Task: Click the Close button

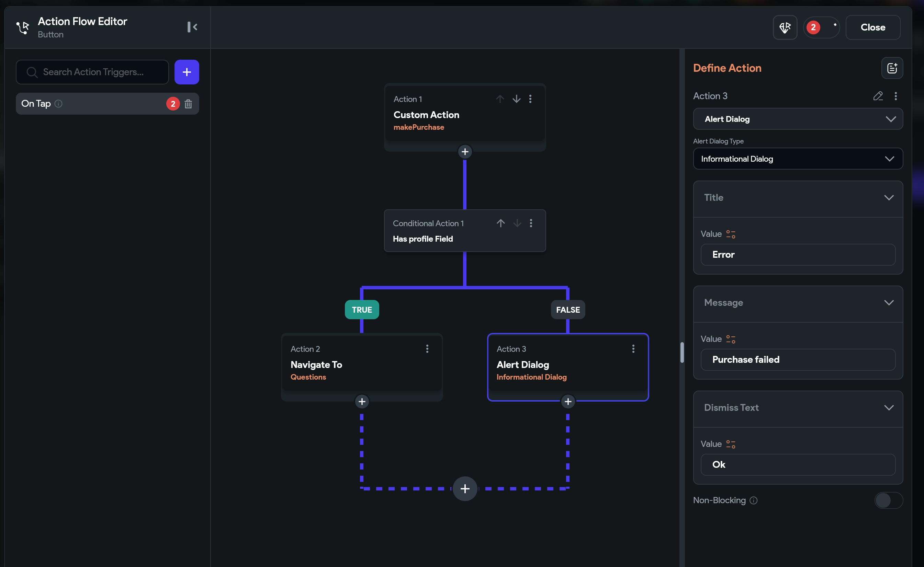Action: click(x=872, y=27)
